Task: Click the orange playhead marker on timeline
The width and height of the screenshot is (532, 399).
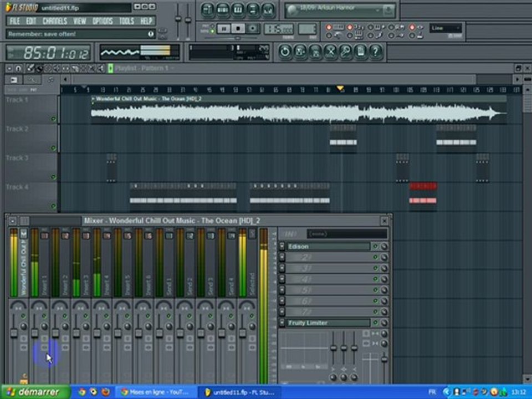Action: tap(340, 89)
